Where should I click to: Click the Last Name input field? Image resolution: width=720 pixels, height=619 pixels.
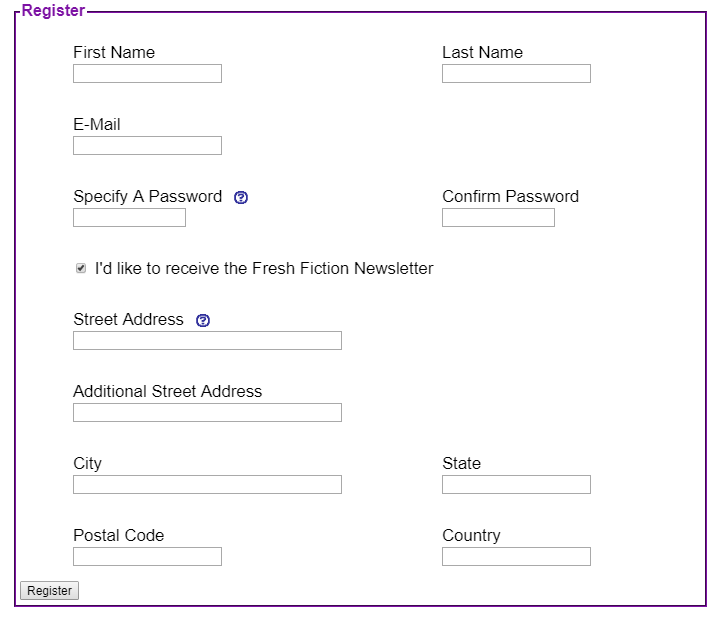[x=516, y=73]
